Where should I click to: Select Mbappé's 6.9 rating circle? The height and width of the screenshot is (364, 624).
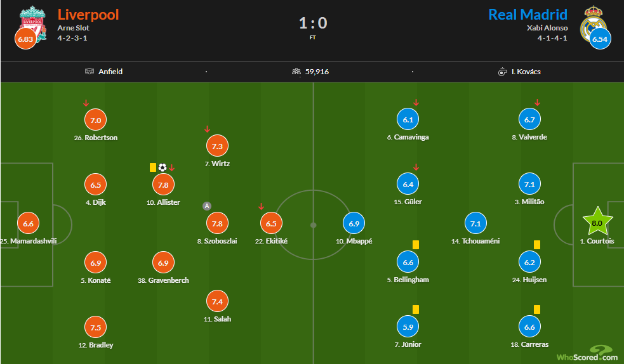[x=354, y=223]
